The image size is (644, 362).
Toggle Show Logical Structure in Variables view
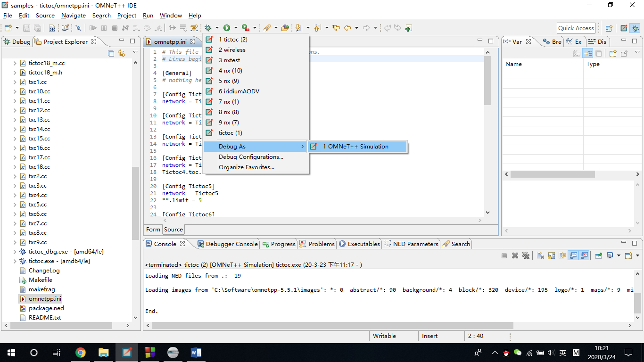[587, 53]
